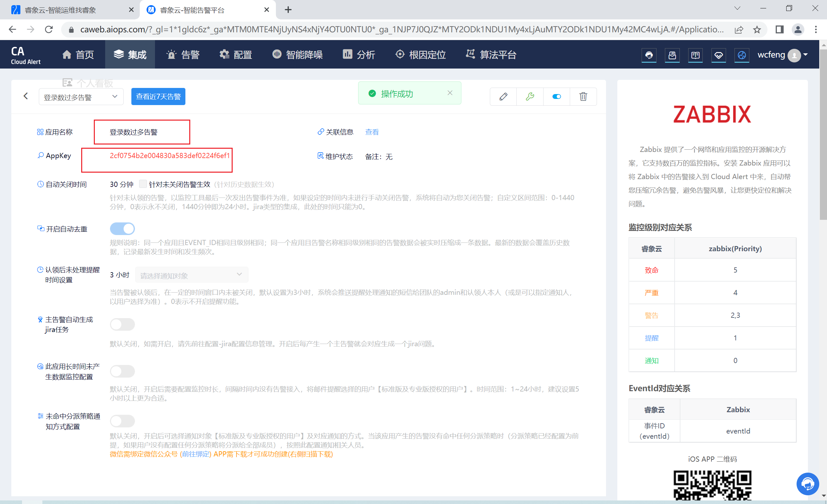827x504 pixels.
Task: Bookmark the page with the star icon
Action: (x=757, y=29)
